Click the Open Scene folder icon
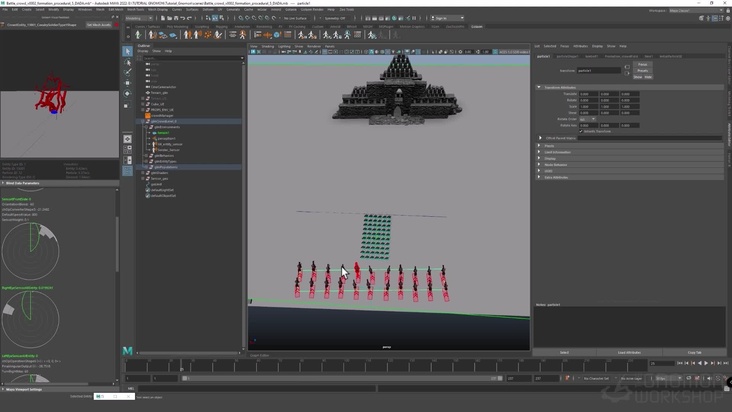The image size is (732, 412). 169,18
